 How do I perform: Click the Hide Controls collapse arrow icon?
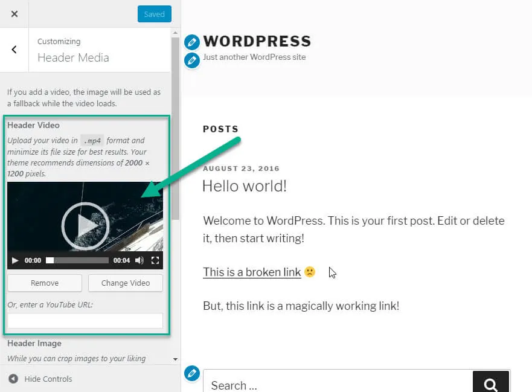13,379
